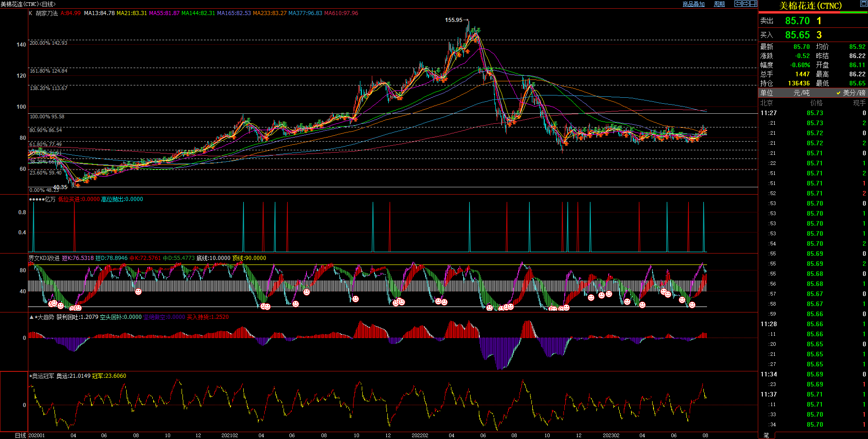Screen dimensions: 868x439
Task: Click the first smiley marker in KD panel
Action: (x=51, y=304)
